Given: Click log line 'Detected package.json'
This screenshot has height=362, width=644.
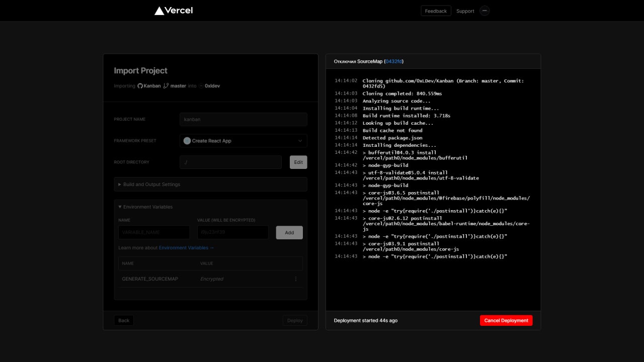Looking at the screenshot, I should (392, 138).
